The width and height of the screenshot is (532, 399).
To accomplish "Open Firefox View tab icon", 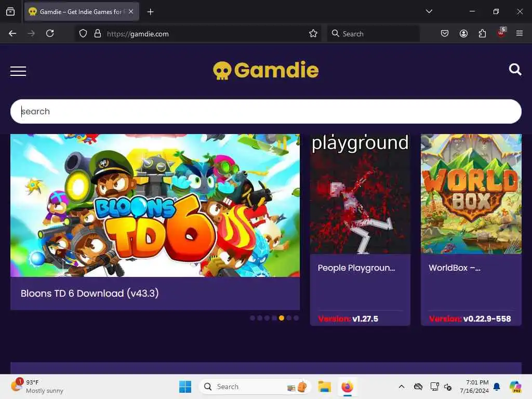I will click(x=10, y=11).
